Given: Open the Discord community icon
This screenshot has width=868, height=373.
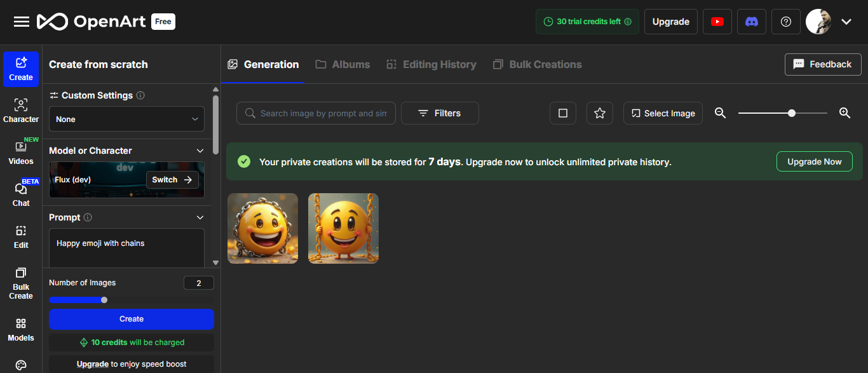Looking at the screenshot, I should tap(752, 22).
